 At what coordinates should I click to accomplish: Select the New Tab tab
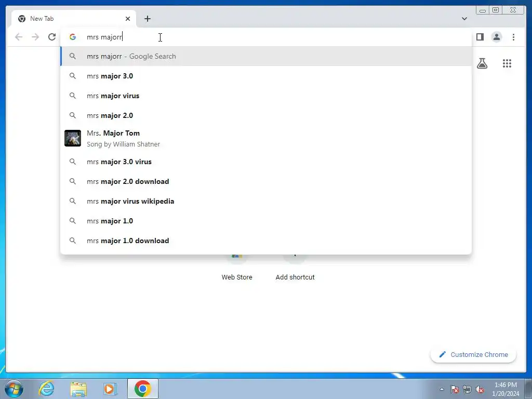(x=74, y=19)
